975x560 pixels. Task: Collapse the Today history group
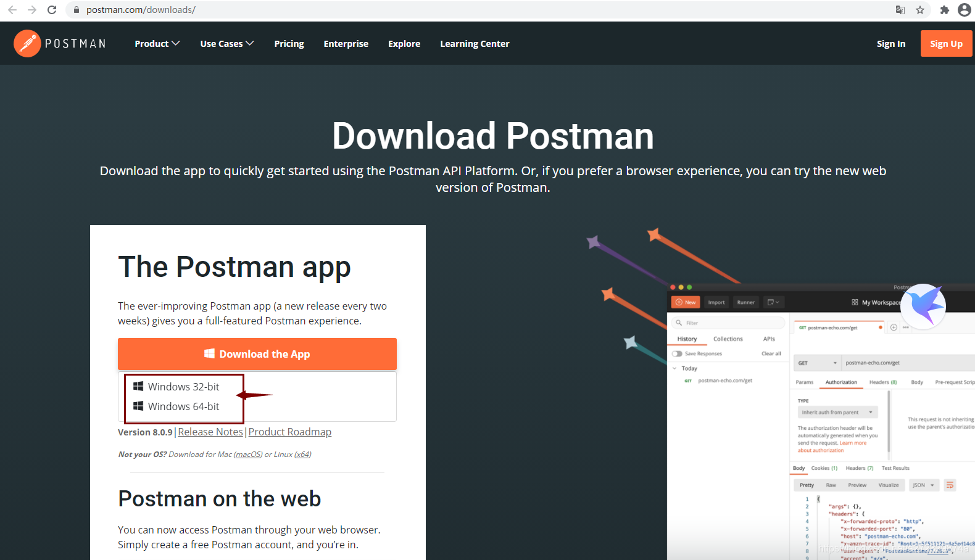coord(674,369)
